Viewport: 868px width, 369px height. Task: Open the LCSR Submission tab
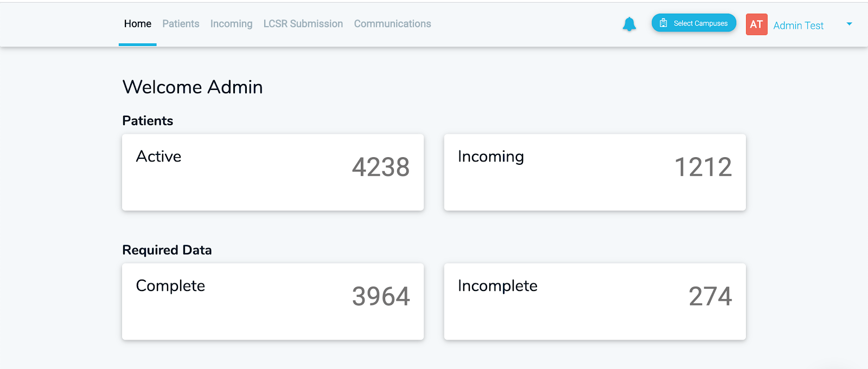tap(303, 24)
